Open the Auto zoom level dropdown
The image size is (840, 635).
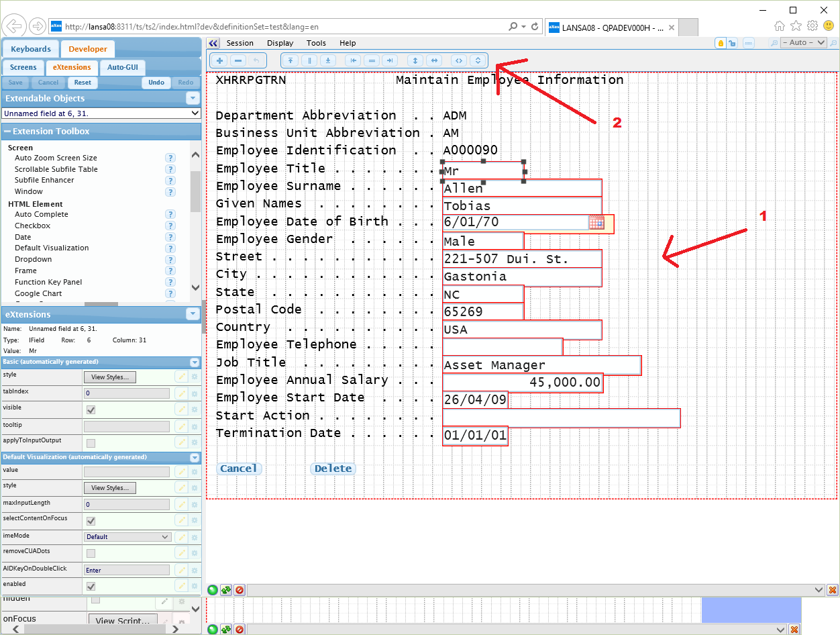[804, 43]
